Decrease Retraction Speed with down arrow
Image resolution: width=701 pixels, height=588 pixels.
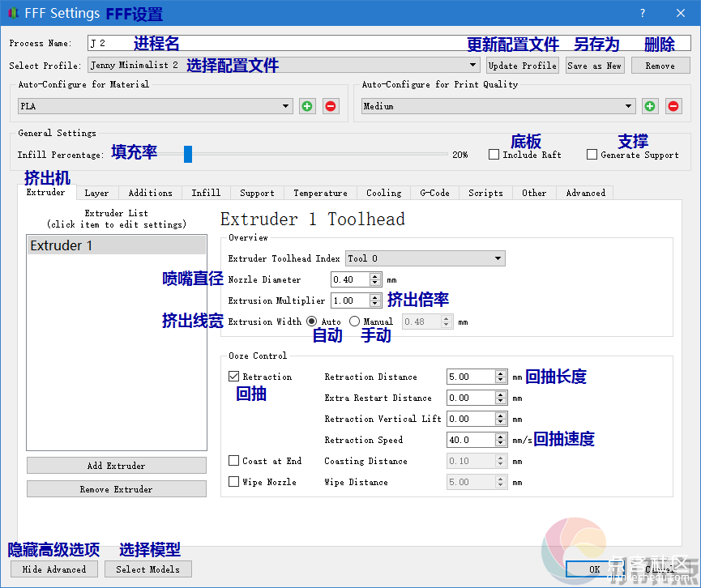tap(501, 444)
